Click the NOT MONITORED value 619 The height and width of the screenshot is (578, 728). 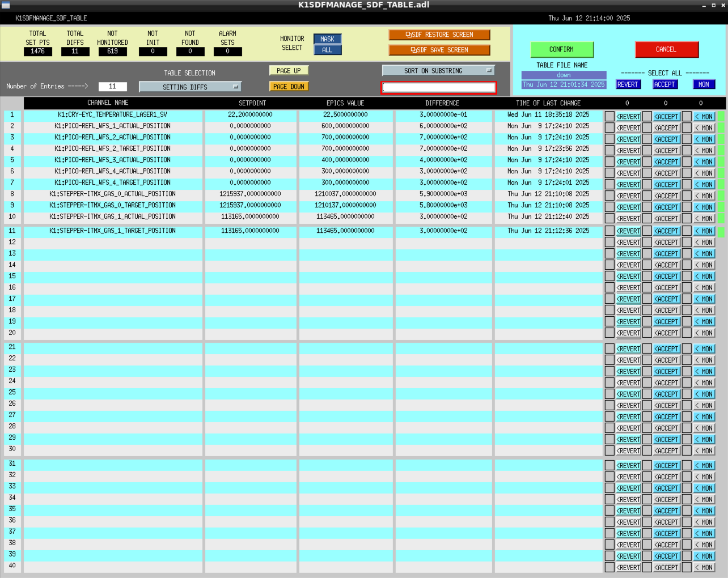click(113, 51)
